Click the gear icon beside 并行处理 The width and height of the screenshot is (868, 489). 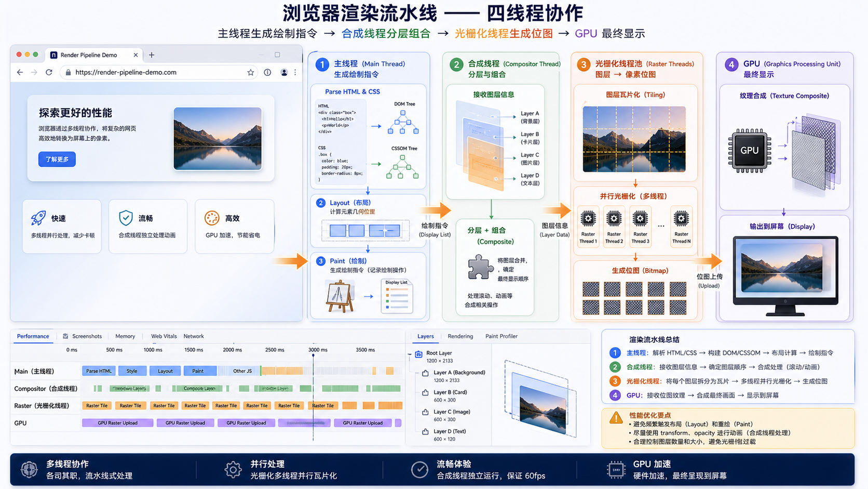[233, 470]
